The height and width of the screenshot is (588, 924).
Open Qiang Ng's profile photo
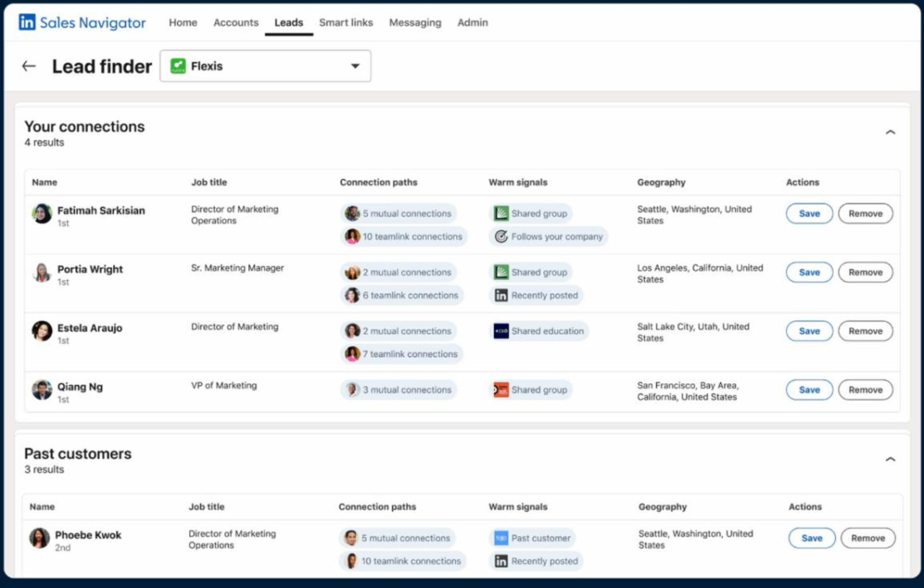tap(42, 389)
